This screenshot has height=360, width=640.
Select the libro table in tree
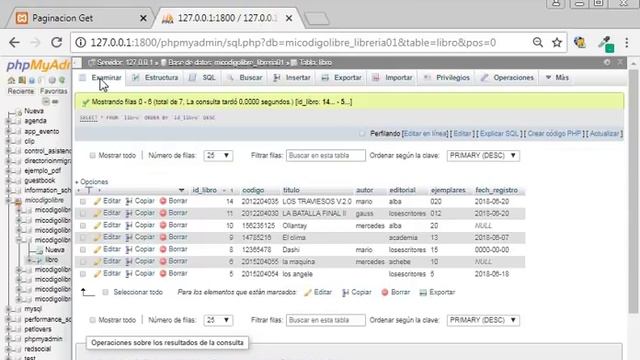51,260
